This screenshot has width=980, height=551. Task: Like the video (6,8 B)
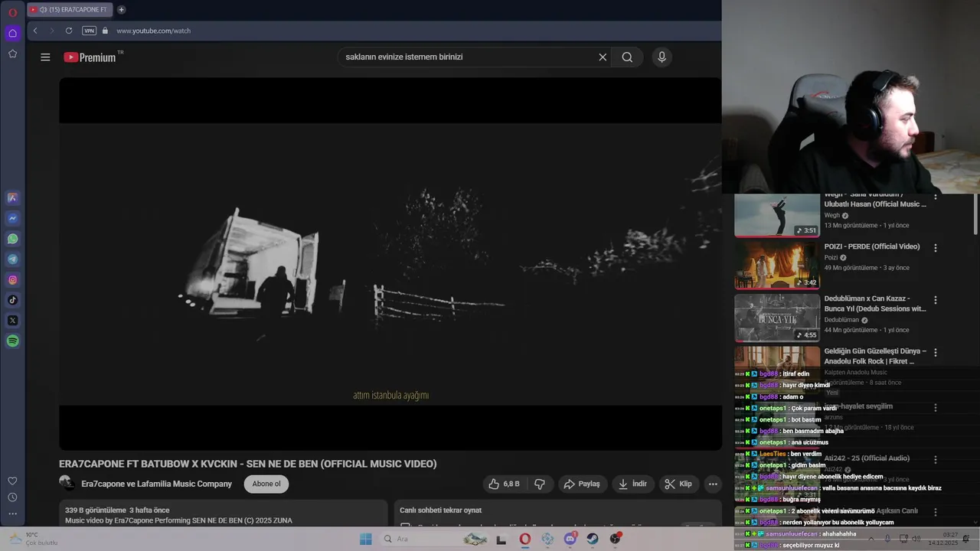[x=505, y=484]
